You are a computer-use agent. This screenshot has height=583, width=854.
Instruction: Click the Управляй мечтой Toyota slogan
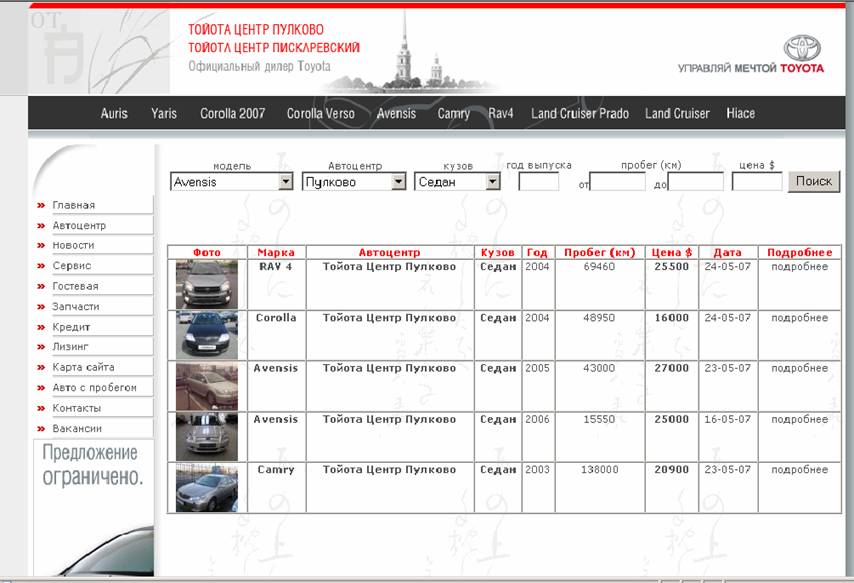pyautogui.click(x=751, y=68)
